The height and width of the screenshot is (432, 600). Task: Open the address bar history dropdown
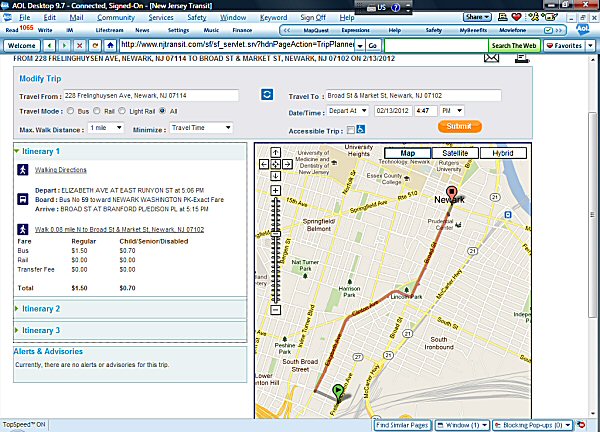point(360,46)
